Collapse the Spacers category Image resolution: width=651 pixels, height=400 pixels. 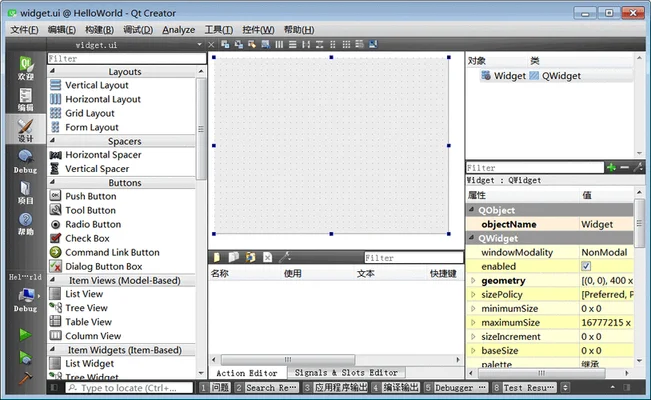pos(52,140)
